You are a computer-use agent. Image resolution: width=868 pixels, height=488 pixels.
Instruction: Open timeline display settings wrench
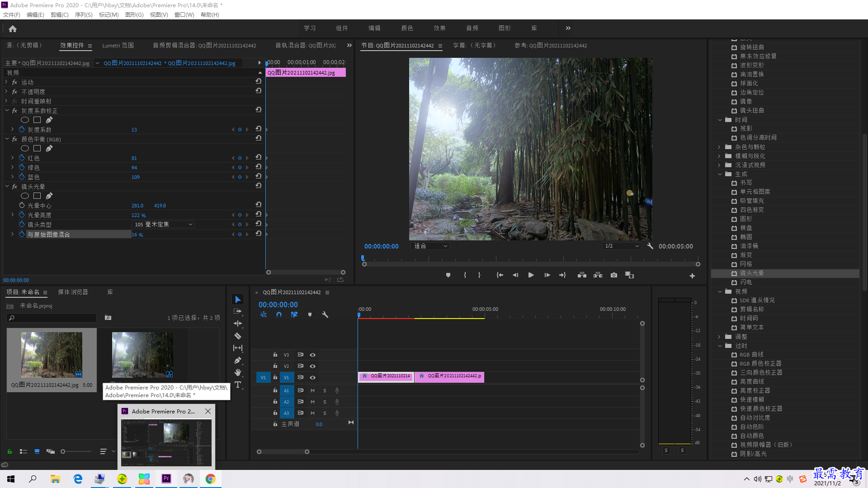point(325,314)
